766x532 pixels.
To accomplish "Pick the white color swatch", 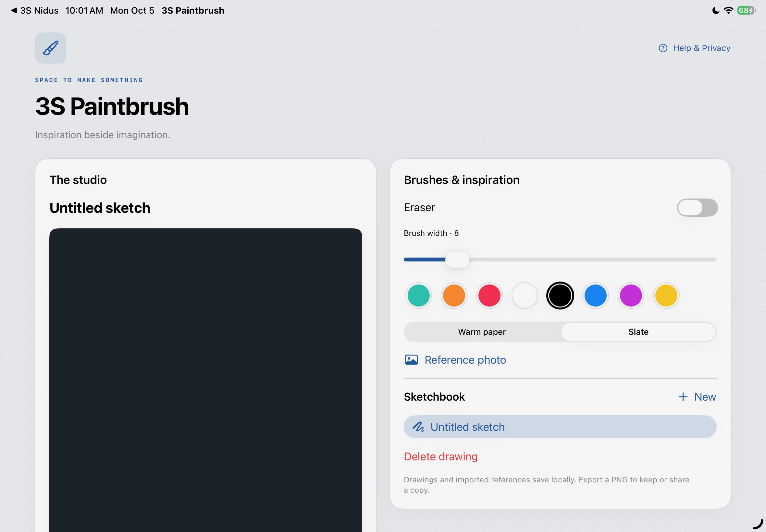I will point(525,295).
